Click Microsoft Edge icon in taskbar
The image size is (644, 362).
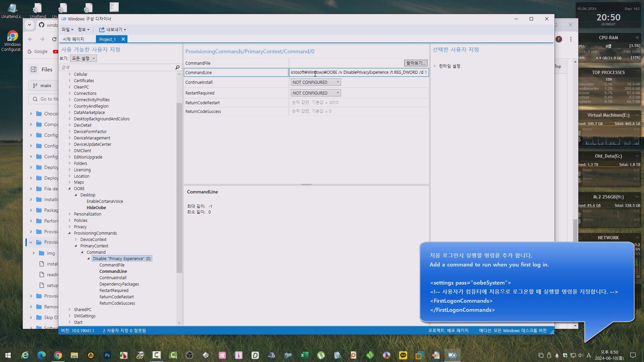pos(42,355)
